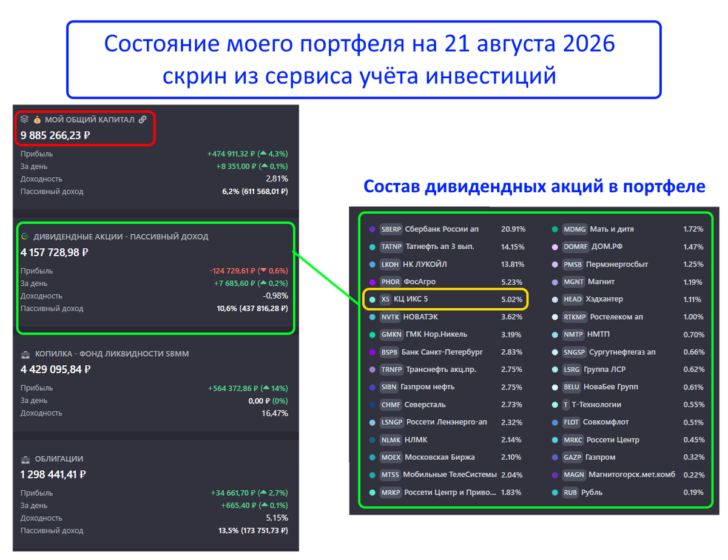This screenshot has height=560, width=728.
Task: Click the X5 ticker badge
Action: point(385,300)
